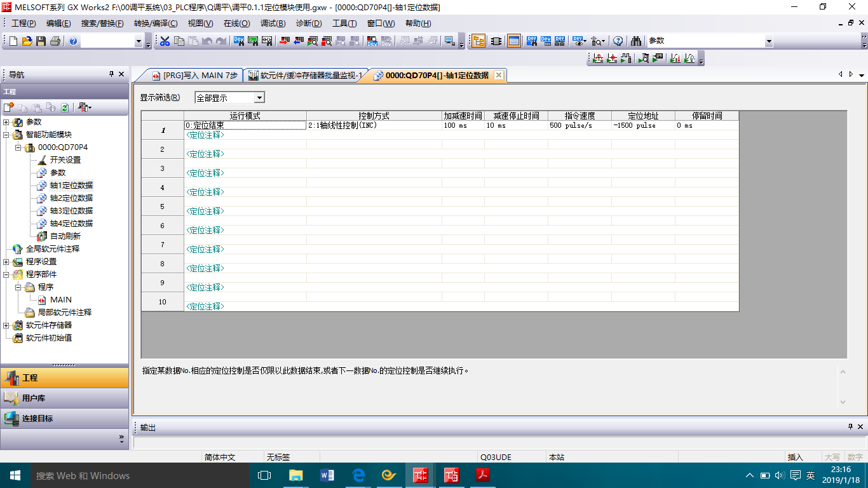Toggle pin on the 导航 panel
Image resolution: width=868 pixels, height=488 pixels.
click(x=111, y=74)
